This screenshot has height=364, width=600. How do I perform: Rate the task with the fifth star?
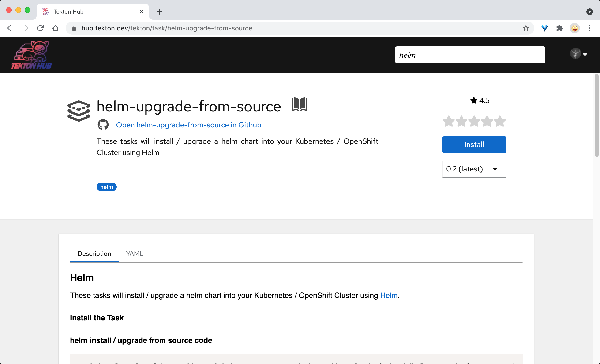pos(500,121)
